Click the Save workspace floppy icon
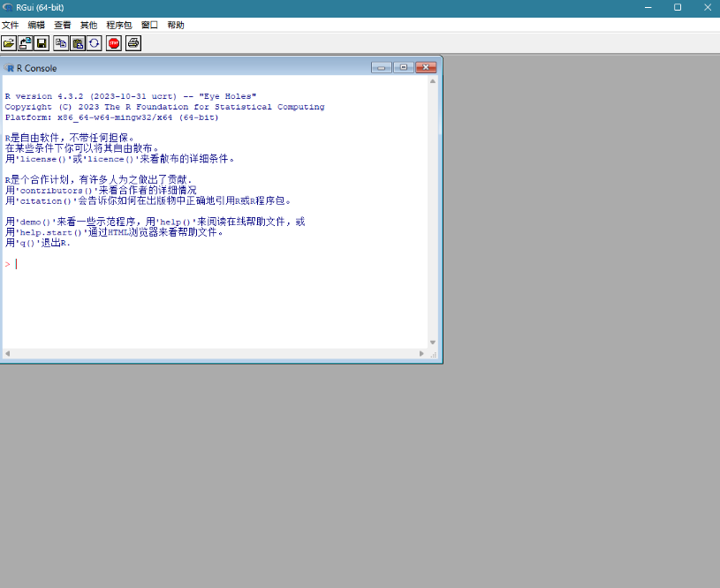This screenshot has height=588, width=720. (x=42, y=43)
